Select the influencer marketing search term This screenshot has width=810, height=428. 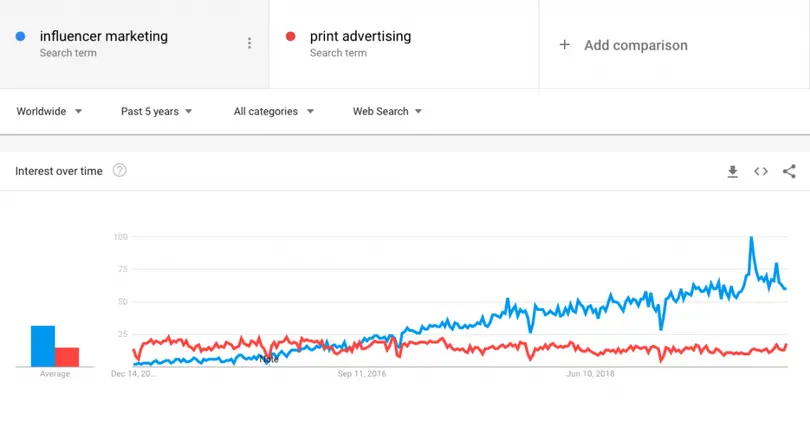pos(104,37)
